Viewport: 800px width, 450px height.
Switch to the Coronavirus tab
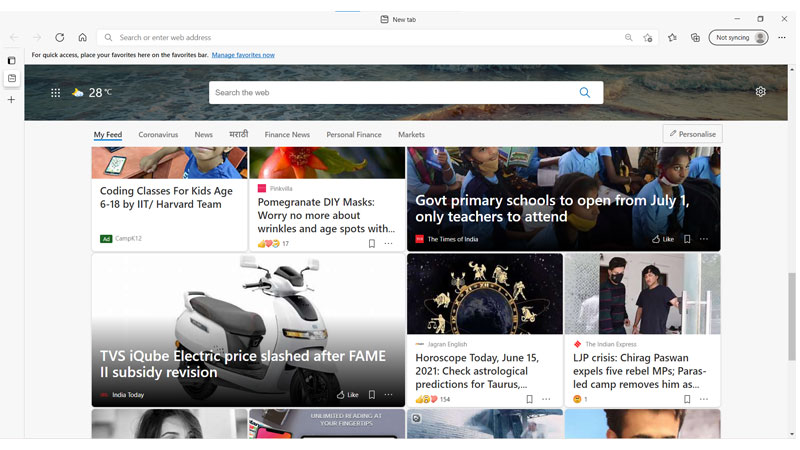[158, 135]
